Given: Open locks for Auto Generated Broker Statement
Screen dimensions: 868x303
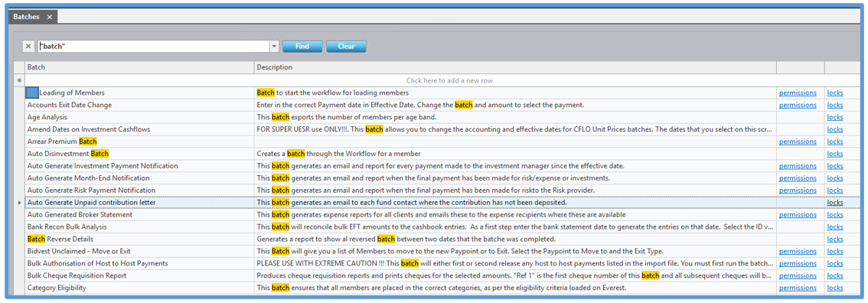Looking at the screenshot, I should tap(835, 214).
